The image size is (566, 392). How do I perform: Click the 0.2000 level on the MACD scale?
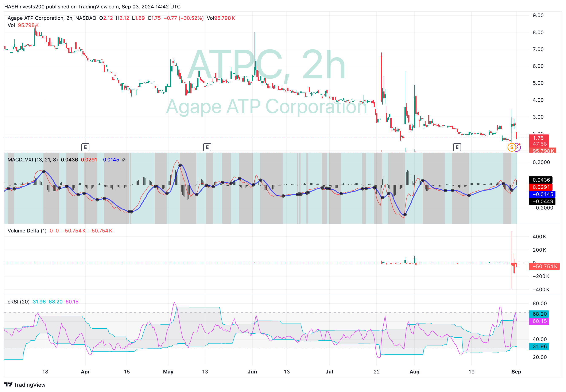point(541,162)
